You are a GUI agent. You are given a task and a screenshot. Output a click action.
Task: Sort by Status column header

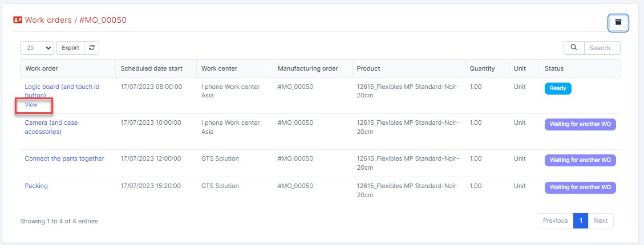click(554, 68)
